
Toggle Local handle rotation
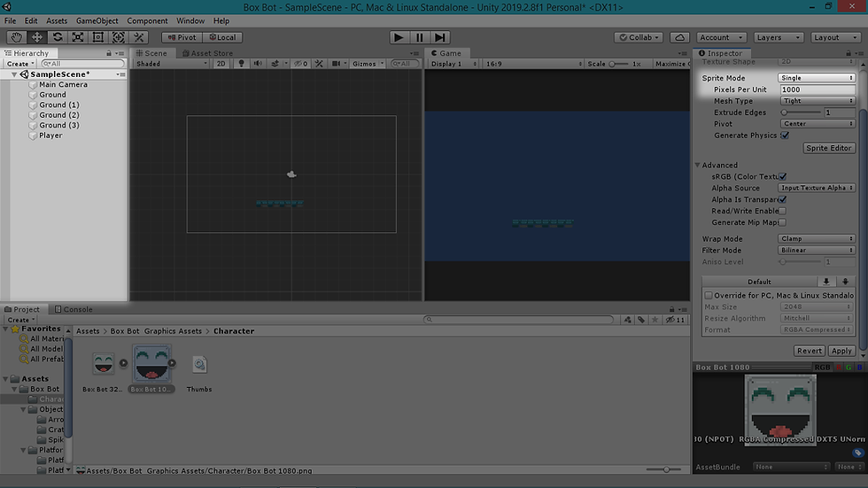tap(222, 37)
